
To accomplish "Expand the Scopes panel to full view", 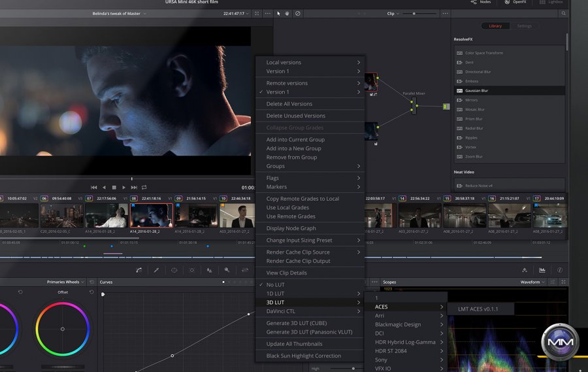I will pos(563,282).
